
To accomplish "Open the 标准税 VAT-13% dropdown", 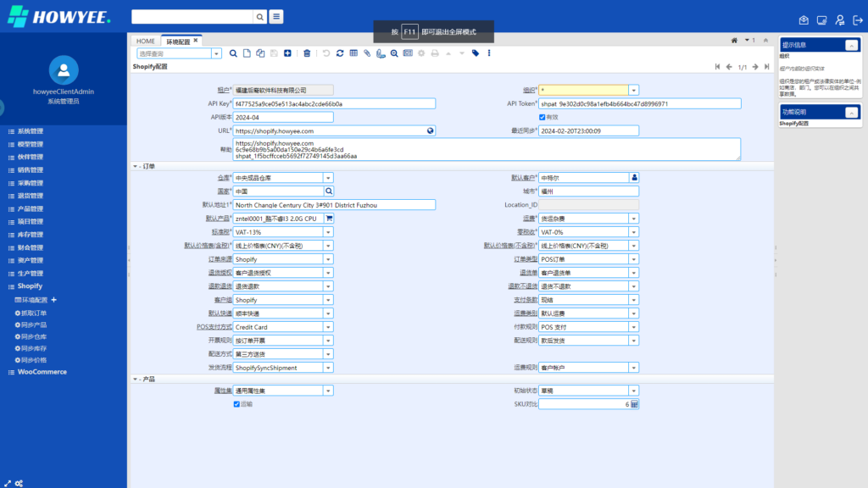I will coord(328,232).
